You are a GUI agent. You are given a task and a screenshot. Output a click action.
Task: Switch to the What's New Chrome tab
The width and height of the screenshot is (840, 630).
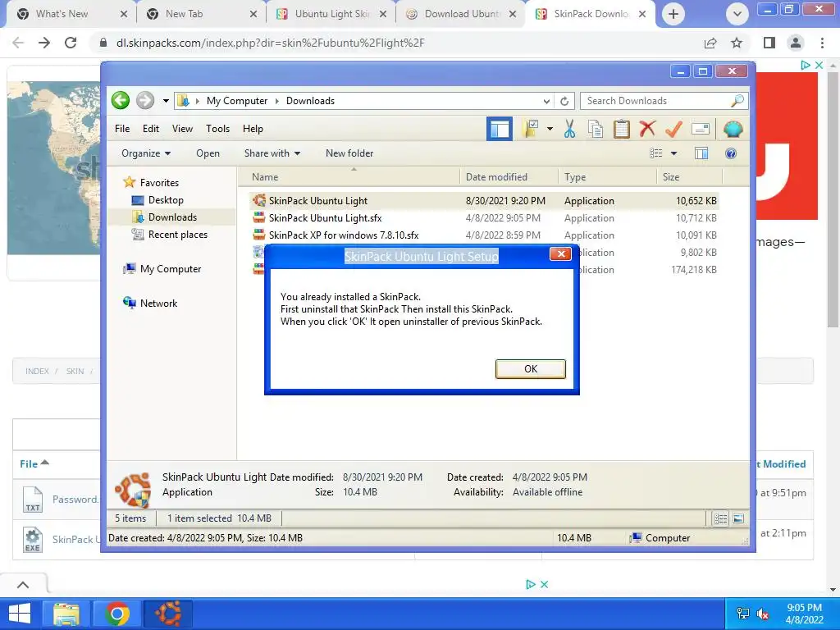(71, 14)
